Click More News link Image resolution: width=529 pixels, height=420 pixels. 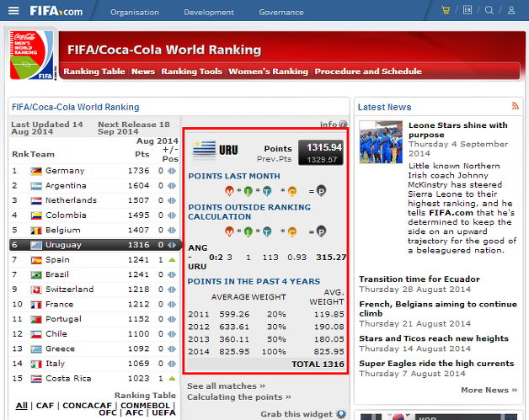click(489, 390)
